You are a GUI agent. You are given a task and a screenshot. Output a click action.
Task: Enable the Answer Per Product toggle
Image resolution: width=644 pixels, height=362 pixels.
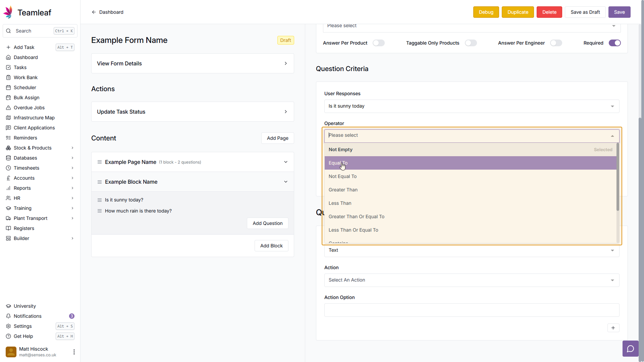tap(378, 43)
